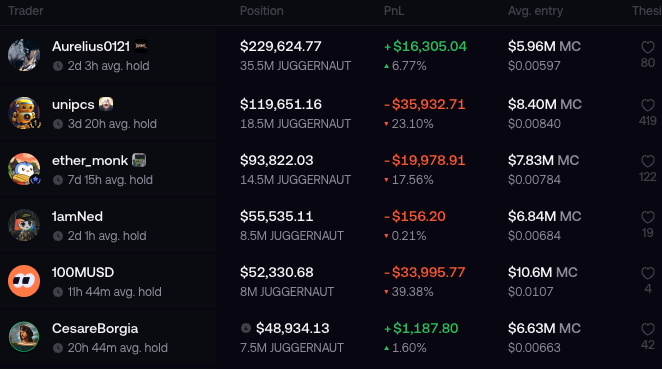Like unipcs thesis heart icon

tap(648, 105)
